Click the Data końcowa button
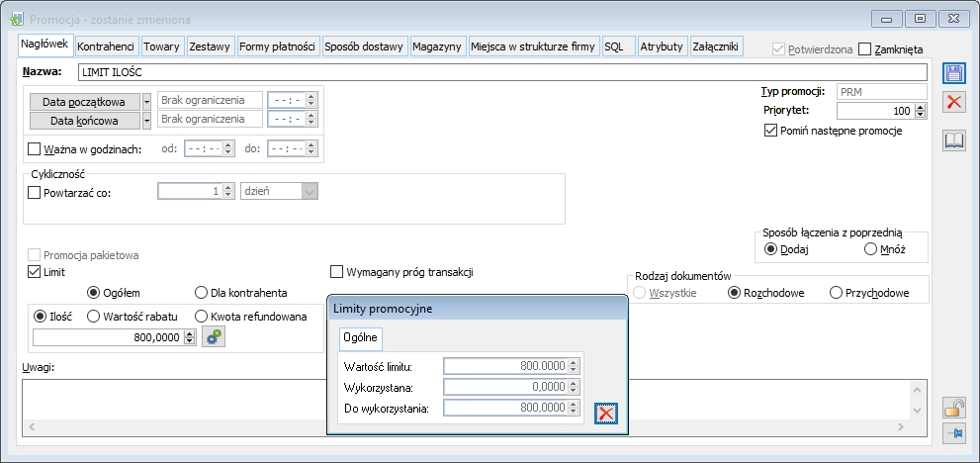This screenshot has width=980, height=463. click(83, 120)
